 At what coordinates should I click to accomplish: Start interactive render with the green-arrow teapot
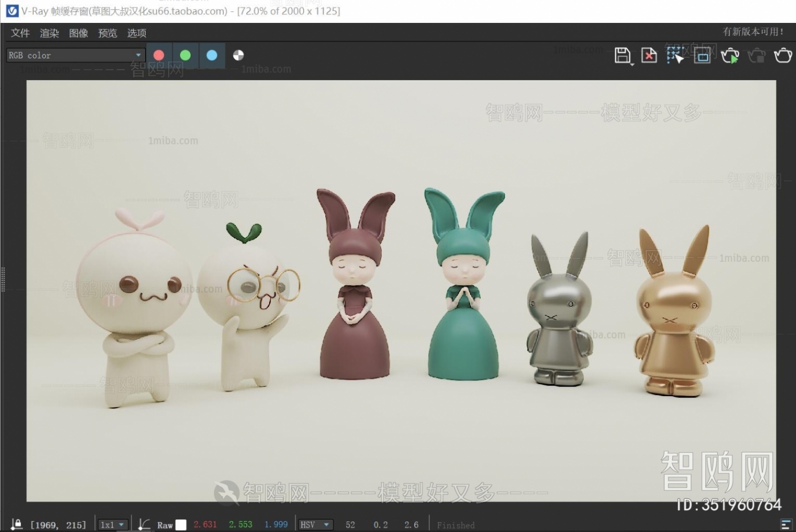pos(730,55)
